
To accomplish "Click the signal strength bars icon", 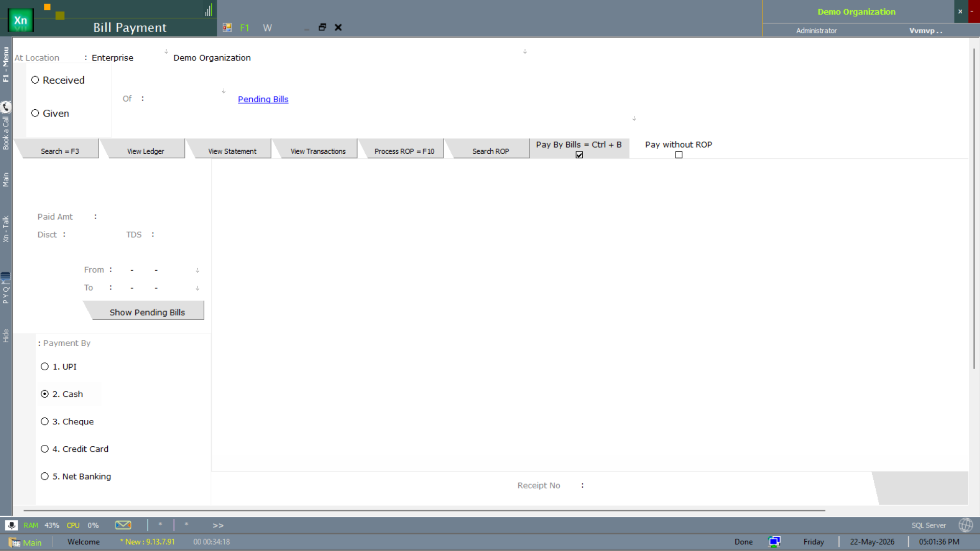I will click(208, 10).
